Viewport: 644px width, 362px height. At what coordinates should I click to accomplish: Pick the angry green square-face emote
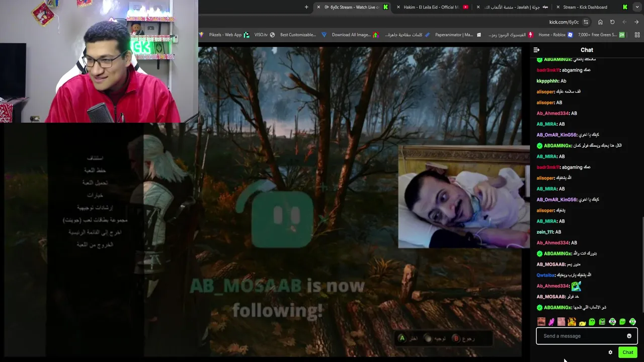point(602,322)
